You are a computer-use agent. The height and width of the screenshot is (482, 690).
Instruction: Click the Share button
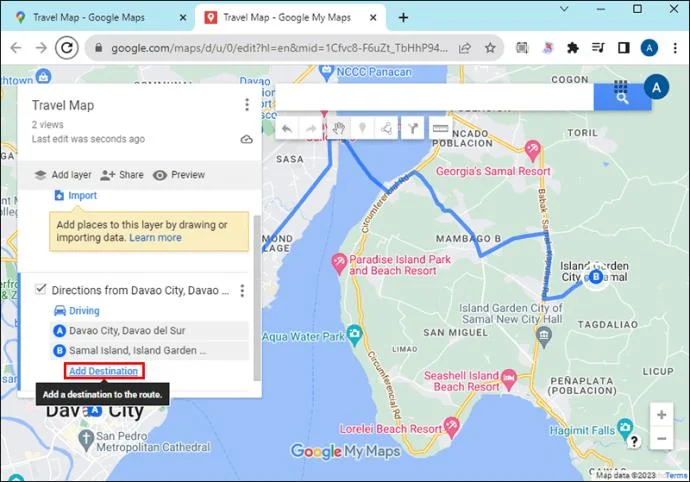point(122,175)
